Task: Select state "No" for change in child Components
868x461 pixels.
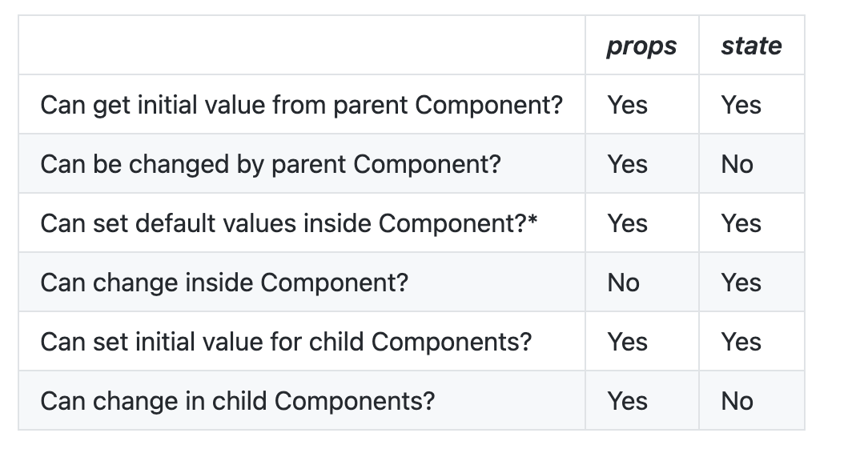Action: [x=737, y=401]
